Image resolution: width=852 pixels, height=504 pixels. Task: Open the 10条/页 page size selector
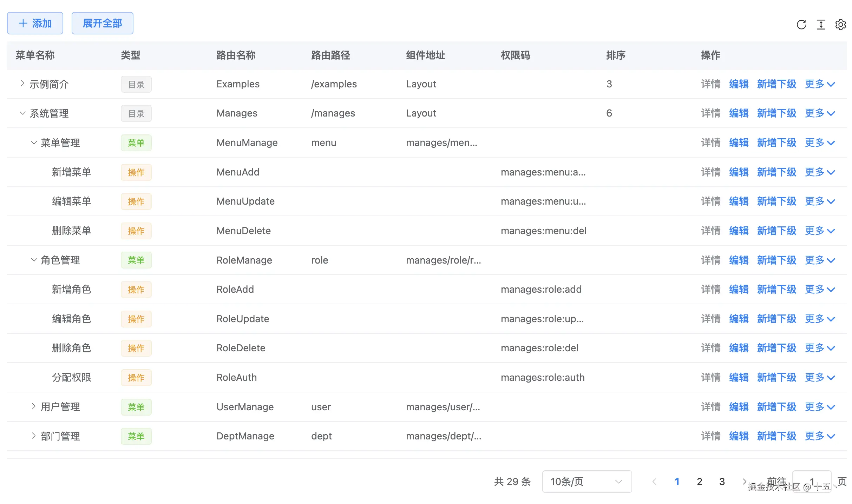tap(586, 481)
